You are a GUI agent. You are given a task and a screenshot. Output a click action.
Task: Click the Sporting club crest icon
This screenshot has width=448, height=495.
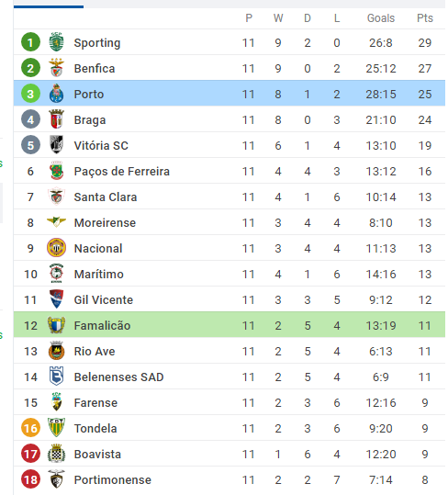57,42
